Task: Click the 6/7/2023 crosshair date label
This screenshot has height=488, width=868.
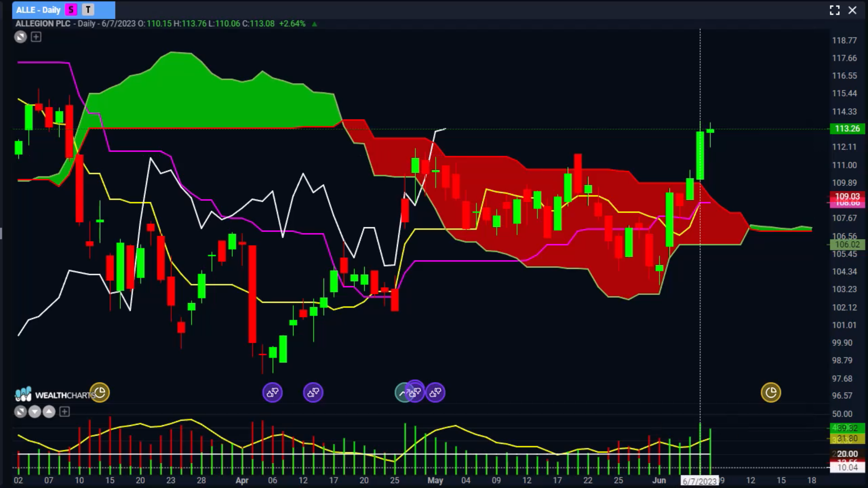Action: 699,481
